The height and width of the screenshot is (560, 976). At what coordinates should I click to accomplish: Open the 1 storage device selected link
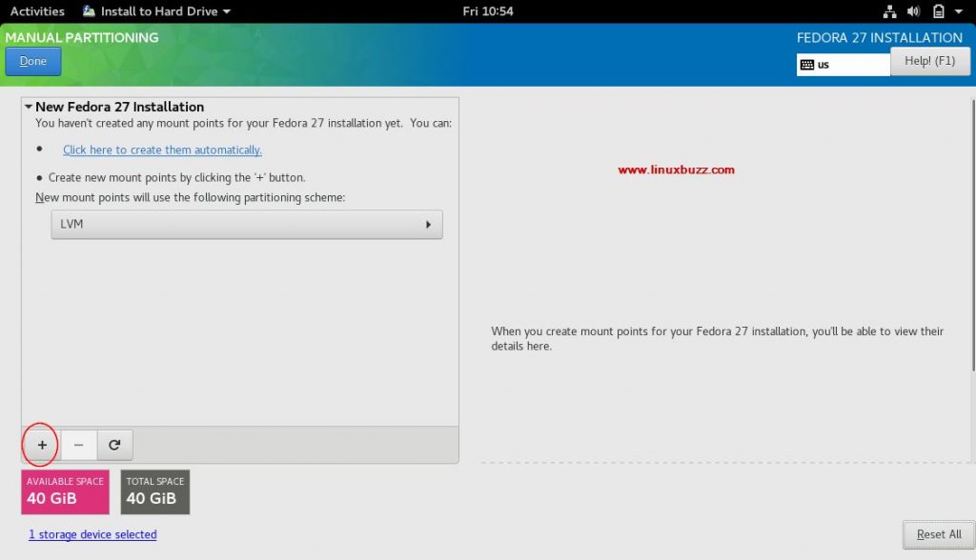pos(92,534)
